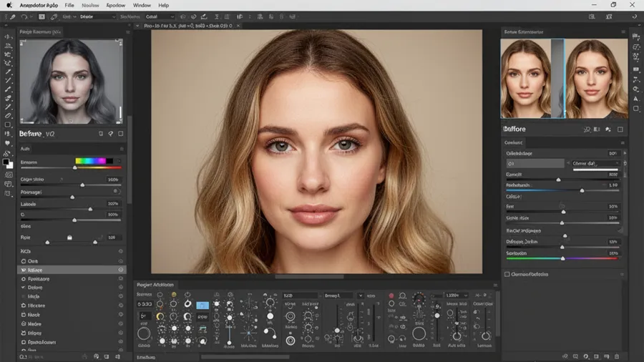The width and height of the screenshot is (644, 362).
Task: Toggle the checkmark on the Delore layer
Action: point(23,288)
